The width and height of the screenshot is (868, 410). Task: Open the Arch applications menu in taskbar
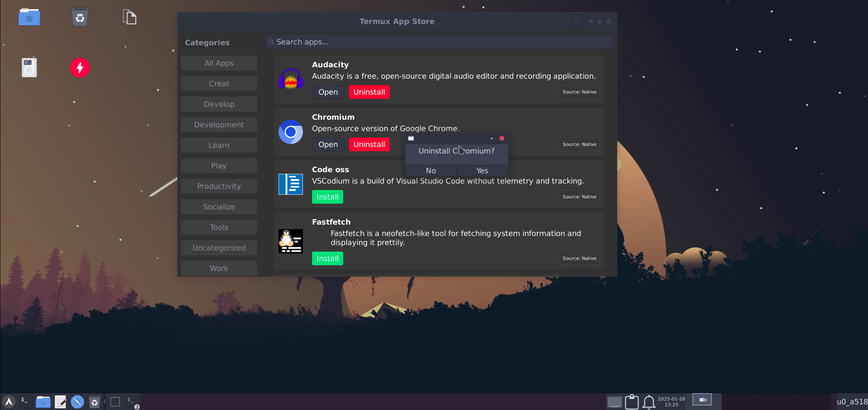click(9, 402)
